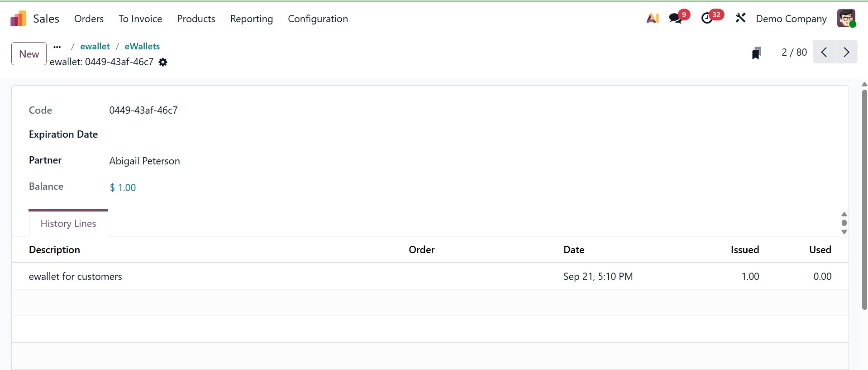Viewport: 868px width, 370px height.
Task: Follow the eWallets breadcrumb link
Action: 142,46
